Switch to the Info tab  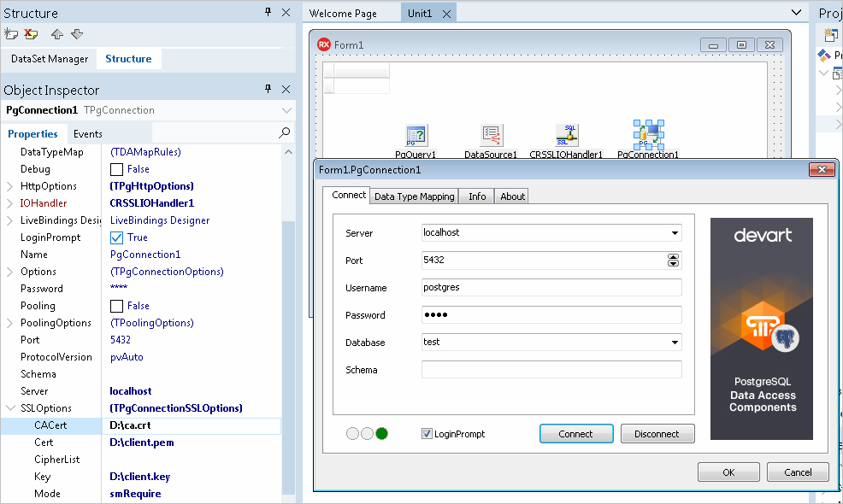(x=477, y=196)
